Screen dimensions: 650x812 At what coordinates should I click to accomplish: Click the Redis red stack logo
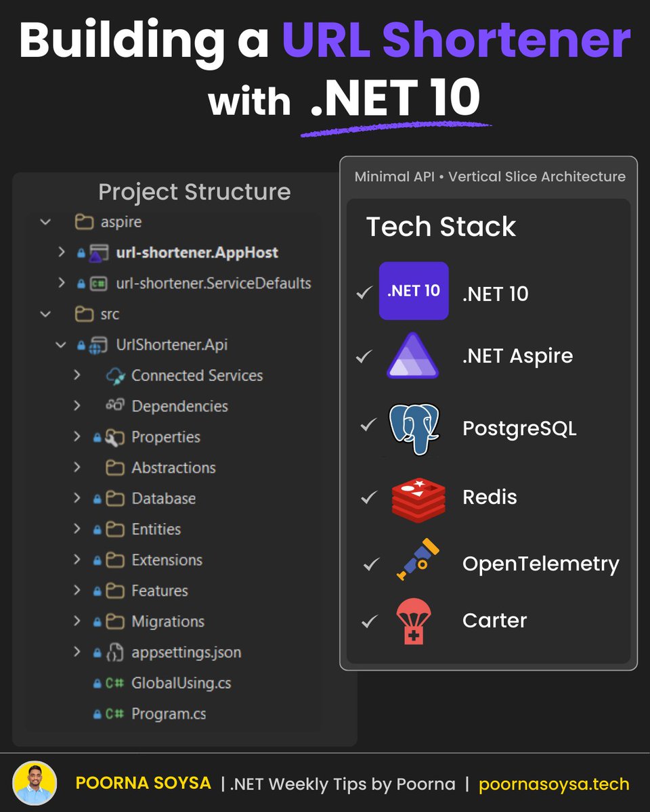pos(418,499)
